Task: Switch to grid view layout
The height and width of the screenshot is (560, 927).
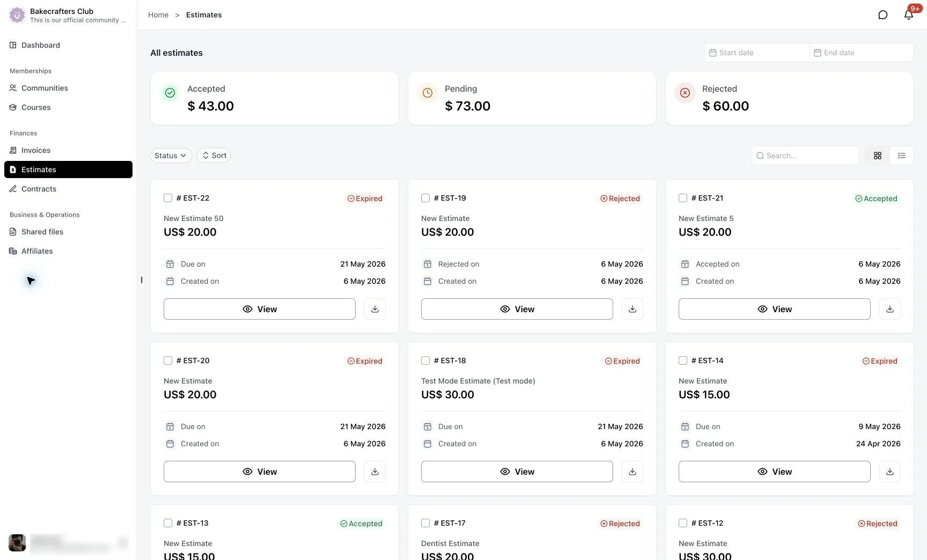Action: pos(878,156)
